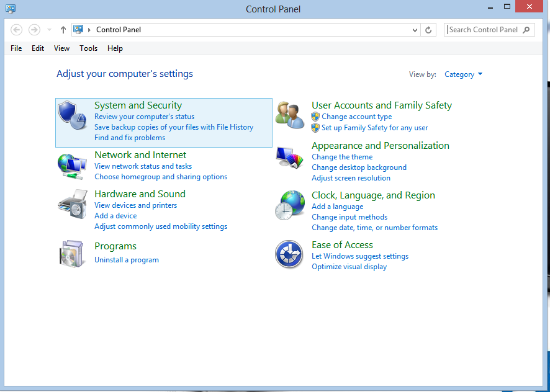Image resolution: width=550 pixels, height=392 pixels.
Task: Click the Programs disc box icon
Action: [72, 253]
